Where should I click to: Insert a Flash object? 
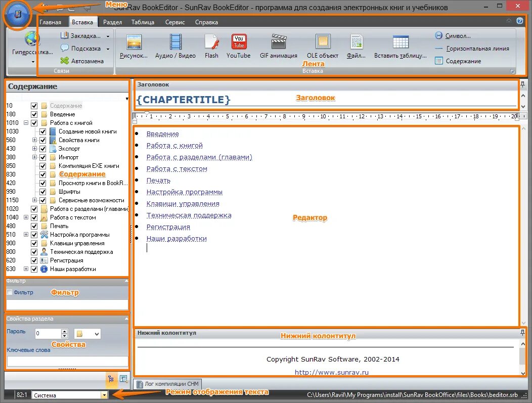click(211, 42)
